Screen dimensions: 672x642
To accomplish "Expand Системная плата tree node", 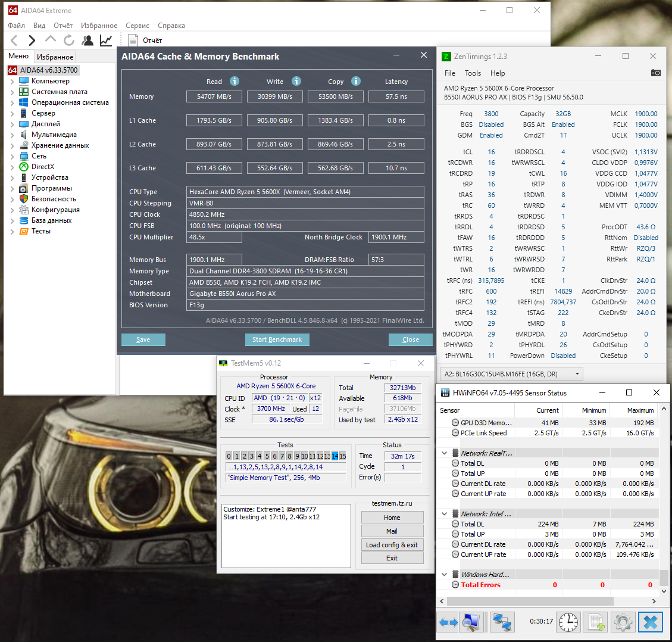I will (x=12, y=92).
